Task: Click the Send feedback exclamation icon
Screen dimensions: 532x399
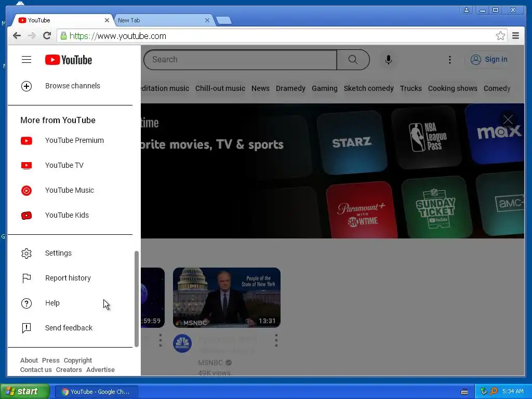Action: (26, 328)
